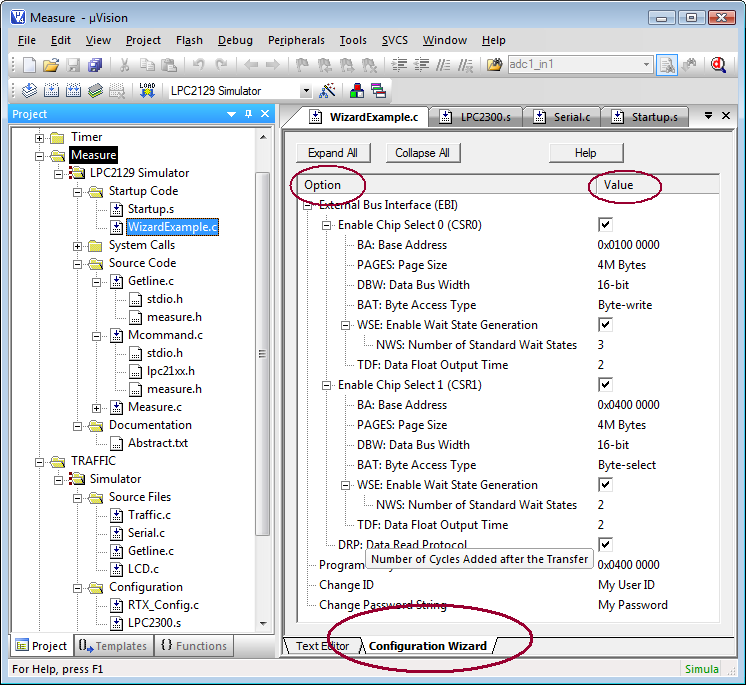Open the Peripherals menu
Screen dimensions: 746x685
296,40
